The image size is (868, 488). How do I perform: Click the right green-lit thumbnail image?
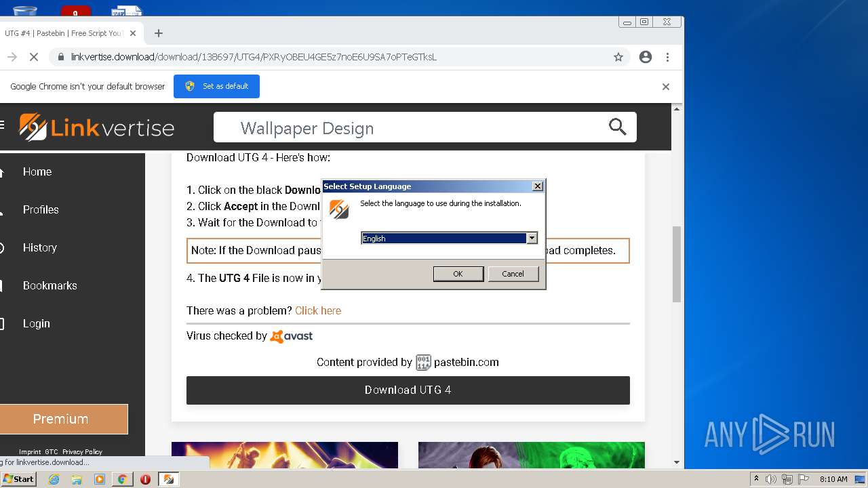pyautogui.click(x=532, y=455)
